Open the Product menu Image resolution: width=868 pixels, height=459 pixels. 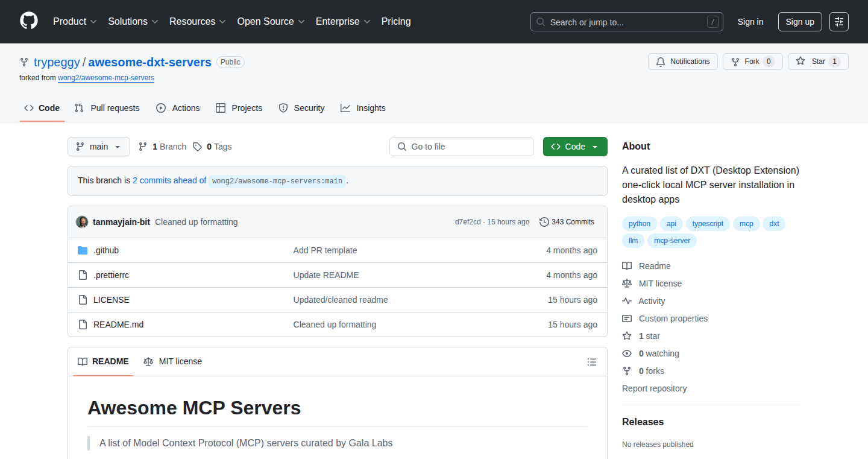click(x=75, y=22)
